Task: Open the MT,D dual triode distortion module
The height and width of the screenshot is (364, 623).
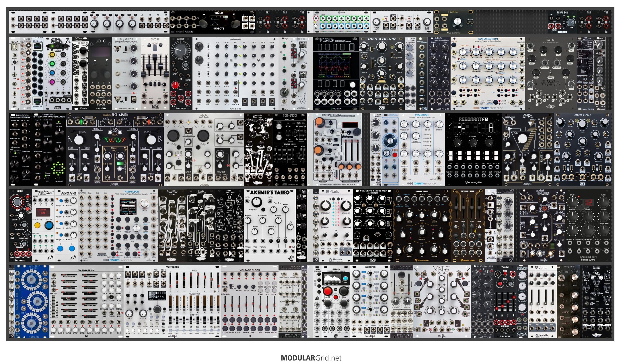Action: pyautogui.click(x=551, y=74)
